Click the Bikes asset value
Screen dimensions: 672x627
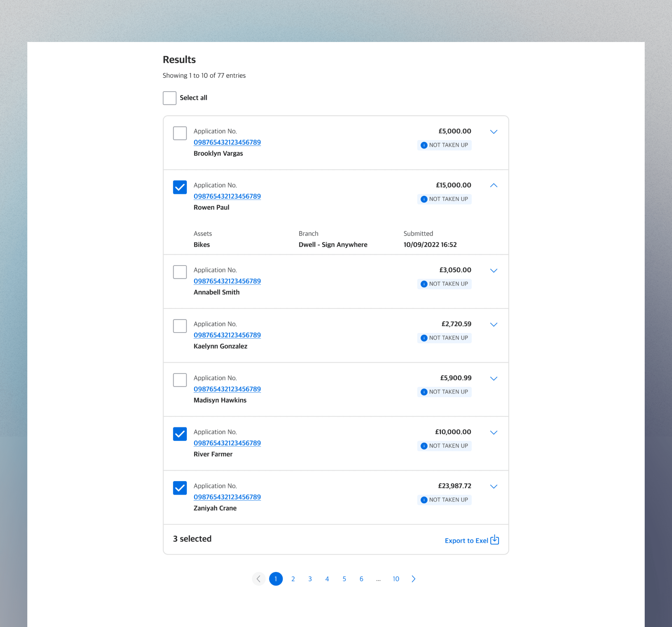[x=201, y=245]
